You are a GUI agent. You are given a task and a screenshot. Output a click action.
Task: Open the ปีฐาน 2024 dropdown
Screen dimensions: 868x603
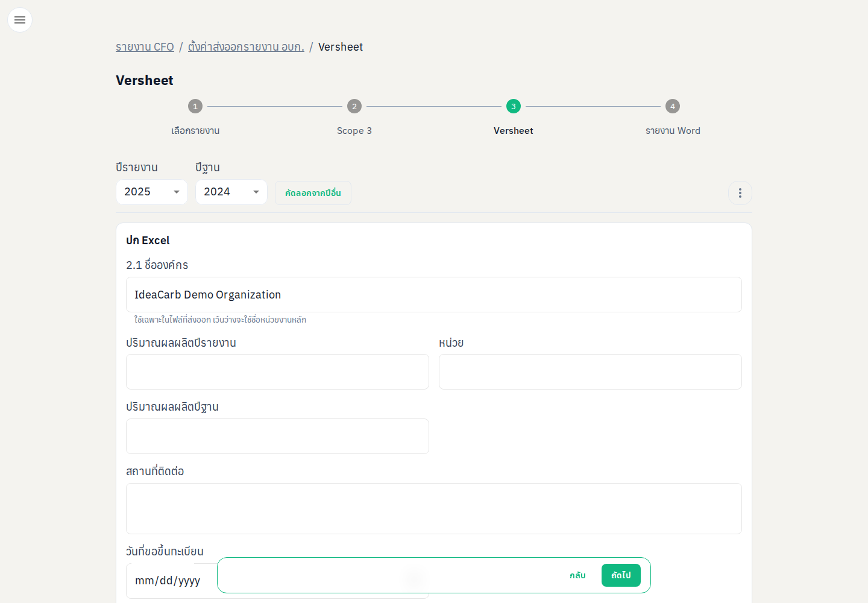(231, 192)
